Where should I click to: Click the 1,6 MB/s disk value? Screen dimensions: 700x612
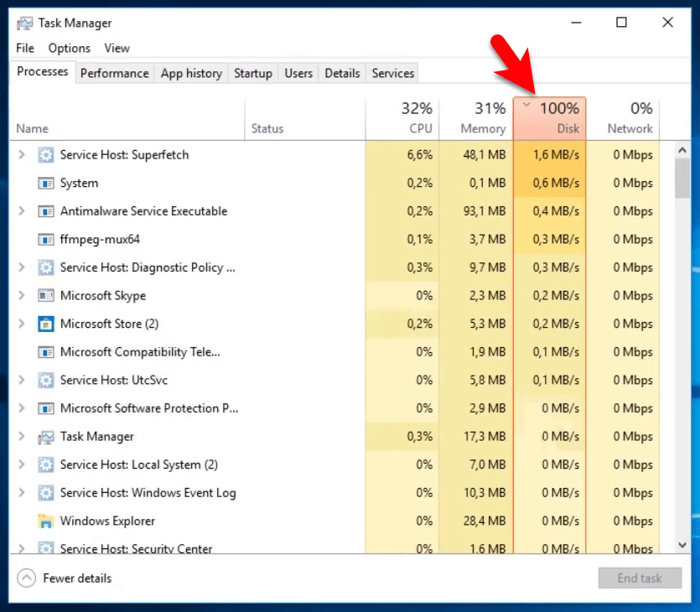click(556, 155)
